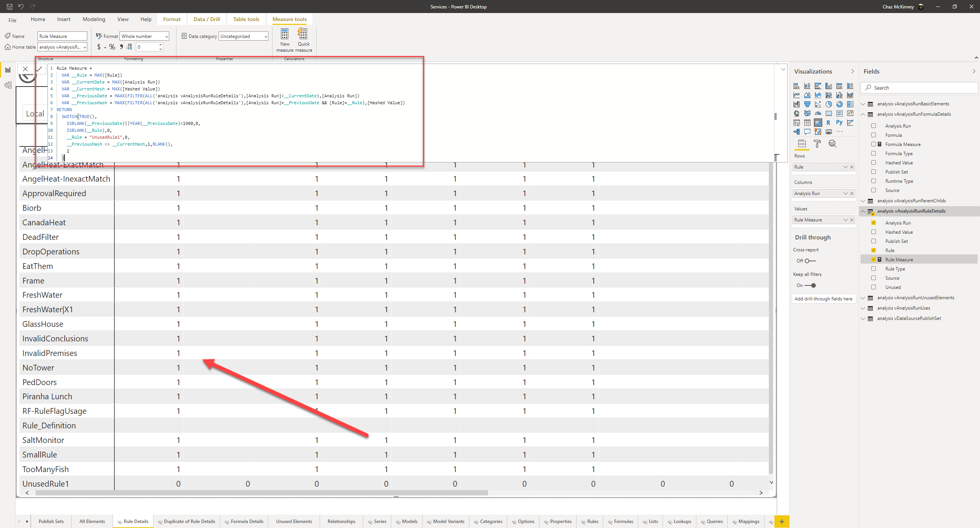
Task: Remove Rule Measure from Values well
Action: click(852, 220)
